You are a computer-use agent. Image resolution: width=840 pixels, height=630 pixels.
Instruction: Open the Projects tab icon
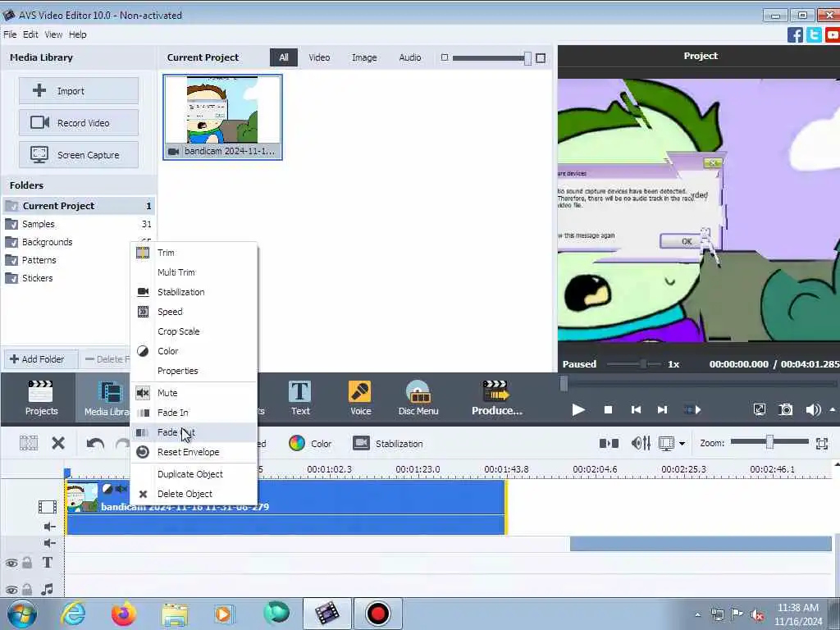coord(41,398)
